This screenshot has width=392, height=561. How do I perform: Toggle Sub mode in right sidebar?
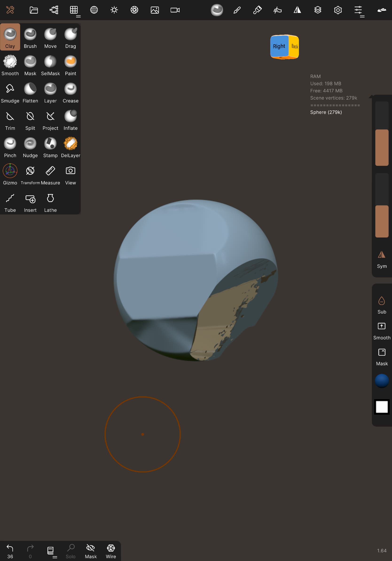coord(382,305)
